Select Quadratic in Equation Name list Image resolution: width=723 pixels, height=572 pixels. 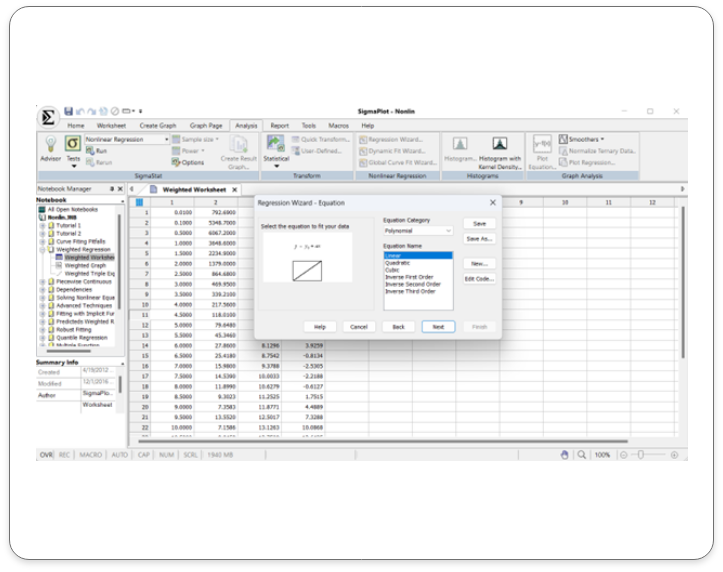[x=397, y=263]
